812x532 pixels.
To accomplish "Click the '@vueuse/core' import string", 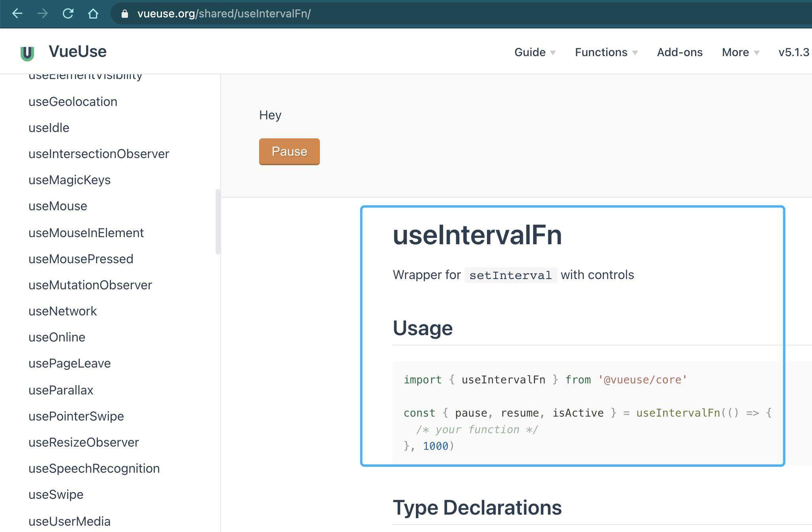I will point(643,380).
